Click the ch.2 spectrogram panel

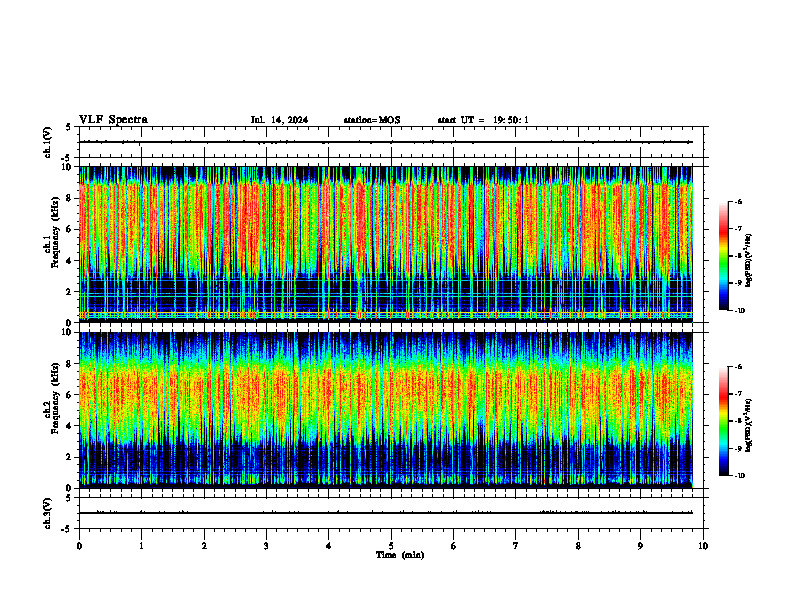click(x=386, y=410)
